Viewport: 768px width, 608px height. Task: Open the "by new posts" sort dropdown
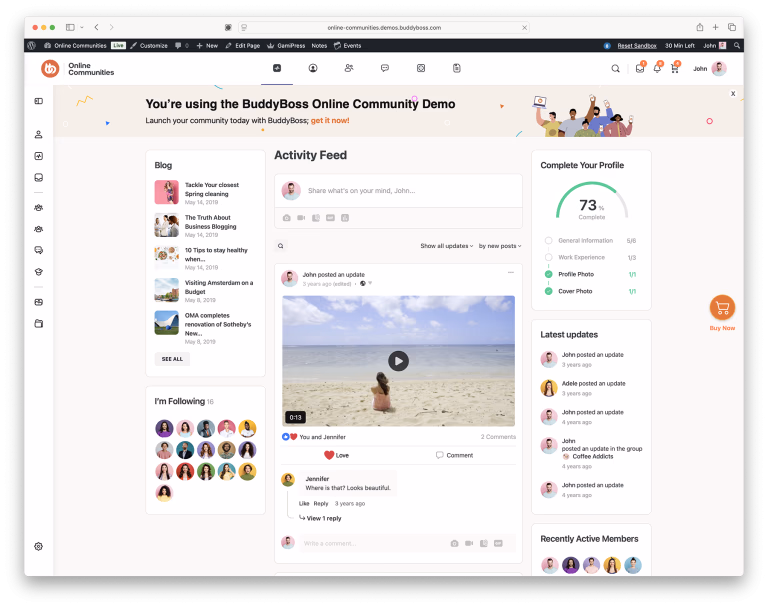[x=500, y=246]
